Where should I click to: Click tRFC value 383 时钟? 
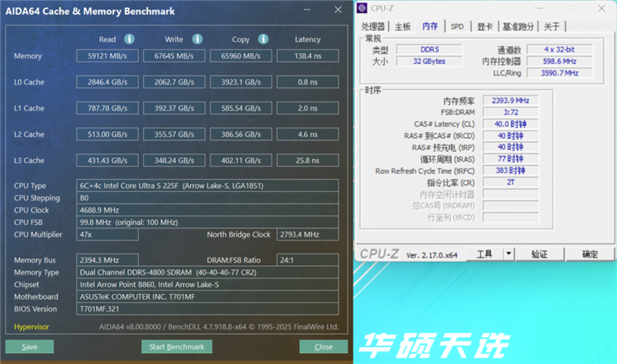[510, 171]
